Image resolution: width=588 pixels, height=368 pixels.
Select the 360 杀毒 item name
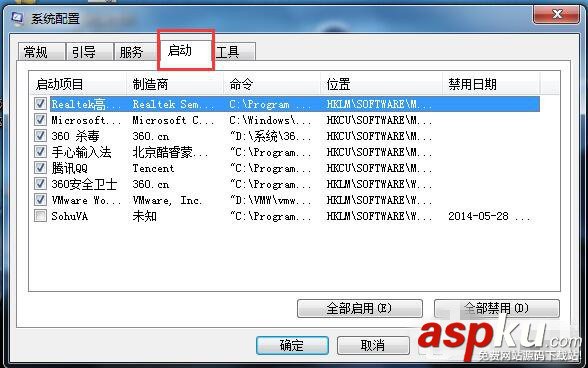pyautogui.click(x=75, y=136)
